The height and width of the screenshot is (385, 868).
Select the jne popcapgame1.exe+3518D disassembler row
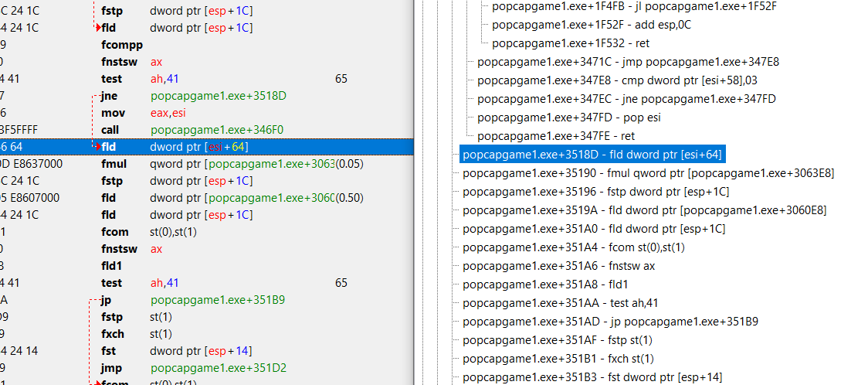(x=206, y=96)
